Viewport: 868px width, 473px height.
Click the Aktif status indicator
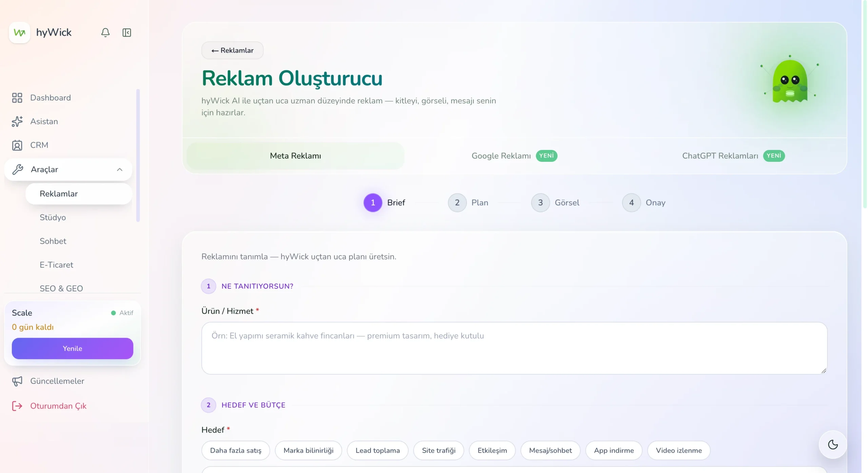[x=122, y=313]
